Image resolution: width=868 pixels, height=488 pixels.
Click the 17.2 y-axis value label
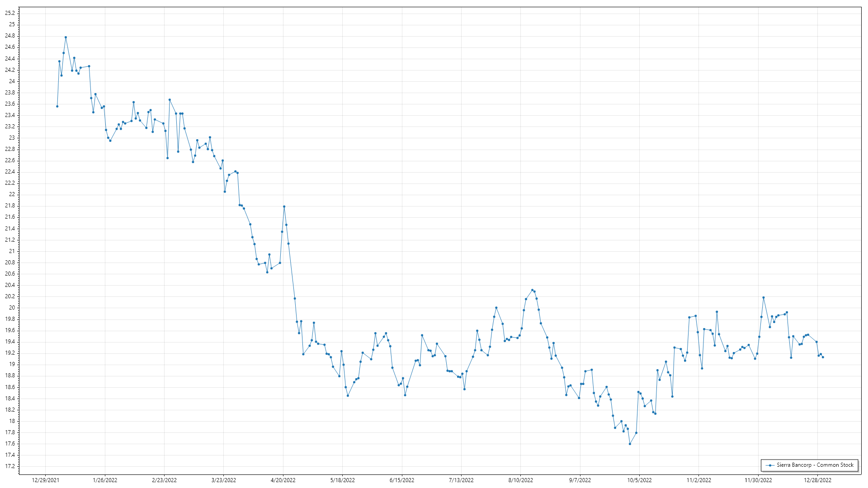pos(10,466)
